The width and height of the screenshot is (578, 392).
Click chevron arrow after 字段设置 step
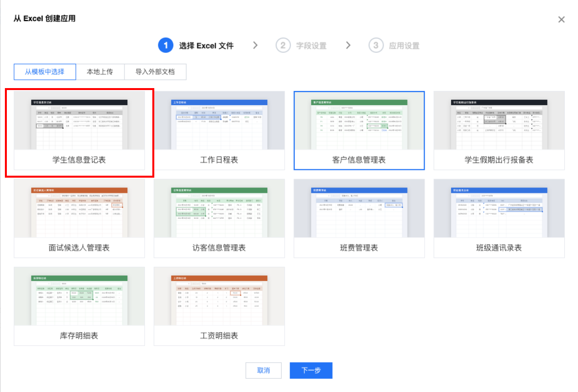pos(348,46)
